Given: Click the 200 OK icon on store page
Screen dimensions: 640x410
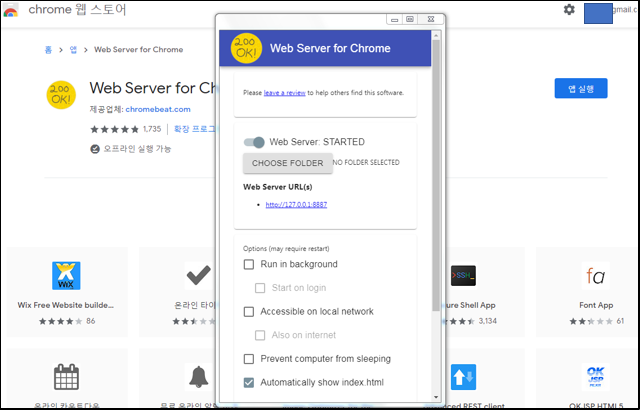Looking at the screenshot, I should pos(61,95).
